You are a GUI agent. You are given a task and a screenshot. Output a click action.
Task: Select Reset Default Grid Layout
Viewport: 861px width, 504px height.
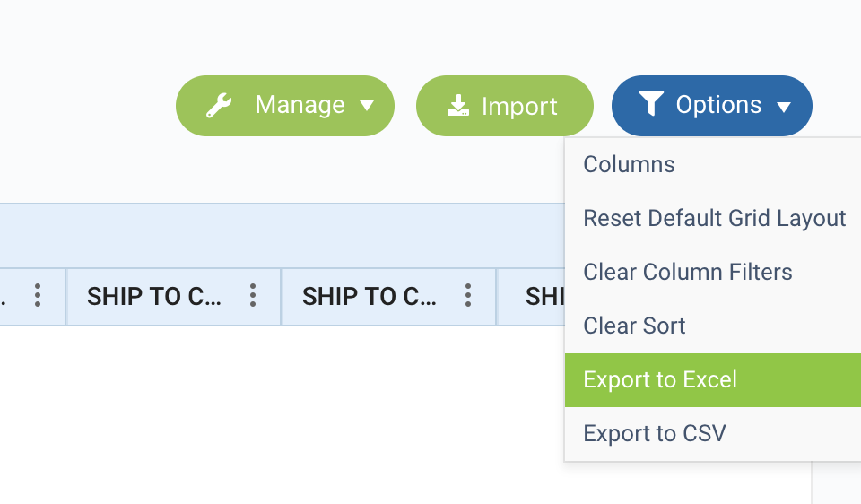point(713,219)
